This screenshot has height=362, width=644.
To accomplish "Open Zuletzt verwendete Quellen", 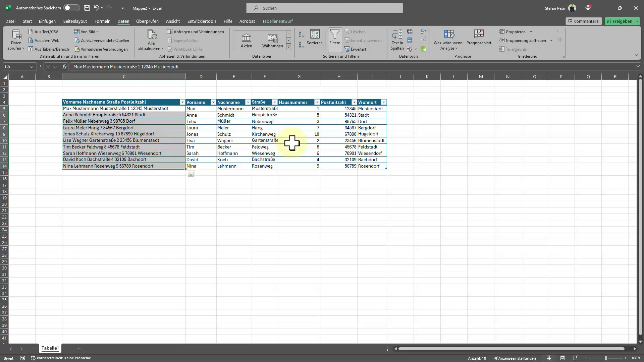I will click(x=102, y=41).
